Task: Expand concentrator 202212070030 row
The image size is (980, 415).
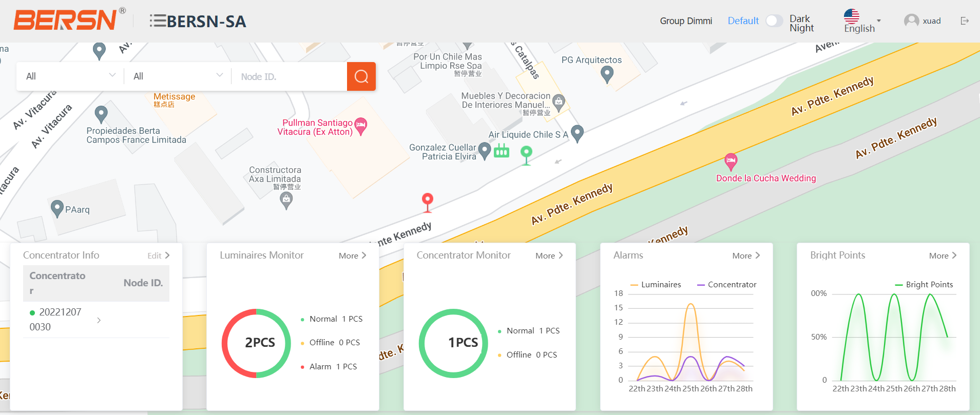Action: (x=99, y=320)
